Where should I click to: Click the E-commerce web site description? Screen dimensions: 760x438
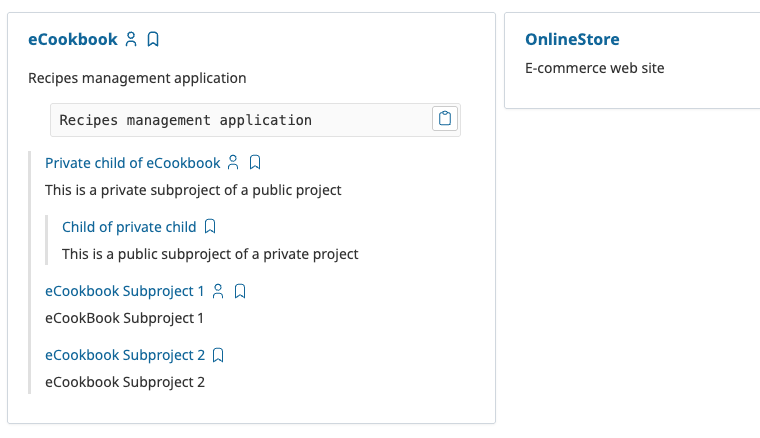594,69
